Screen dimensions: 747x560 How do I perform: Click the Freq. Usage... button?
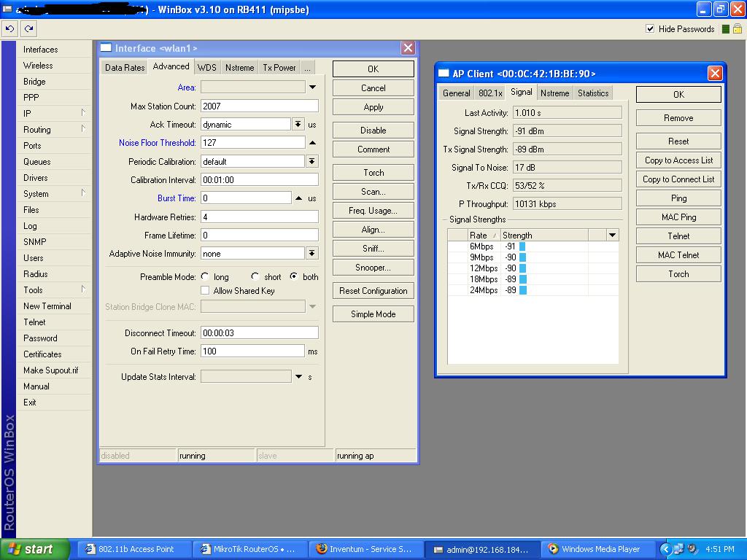tap(373, 211)
